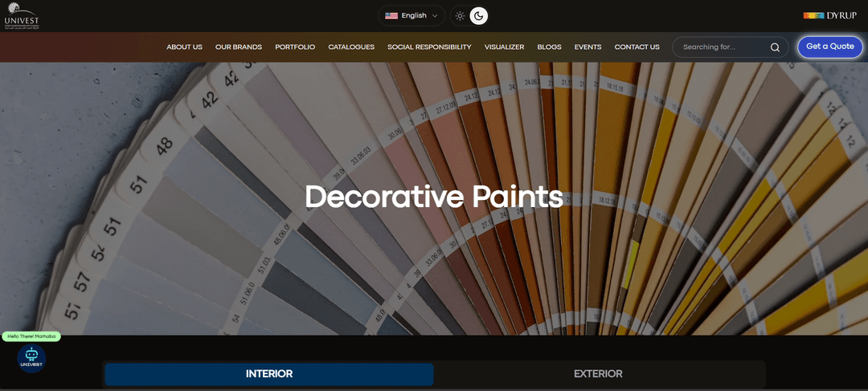Click the Univest logo in the header
Viewport: 868px width, 391px height.
click(22, 16)
